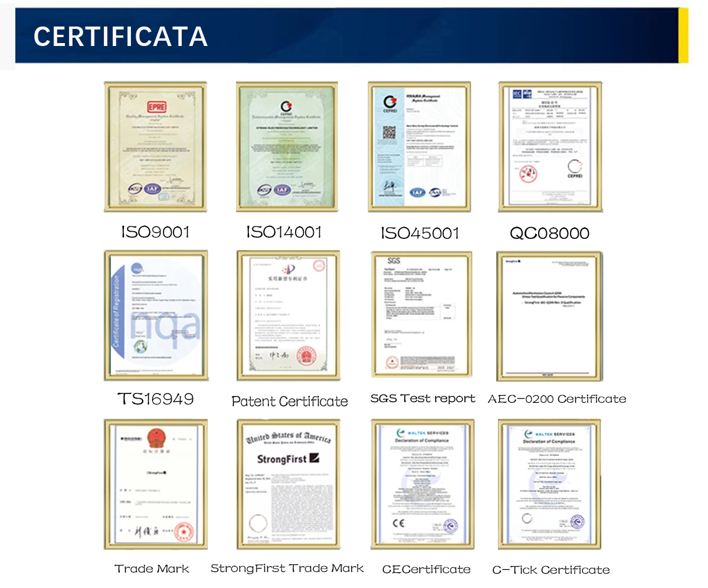708x588 pixels.
Task: Click the Waltek Services logo on C-Tick certificate
Action: tap(550, 433)
